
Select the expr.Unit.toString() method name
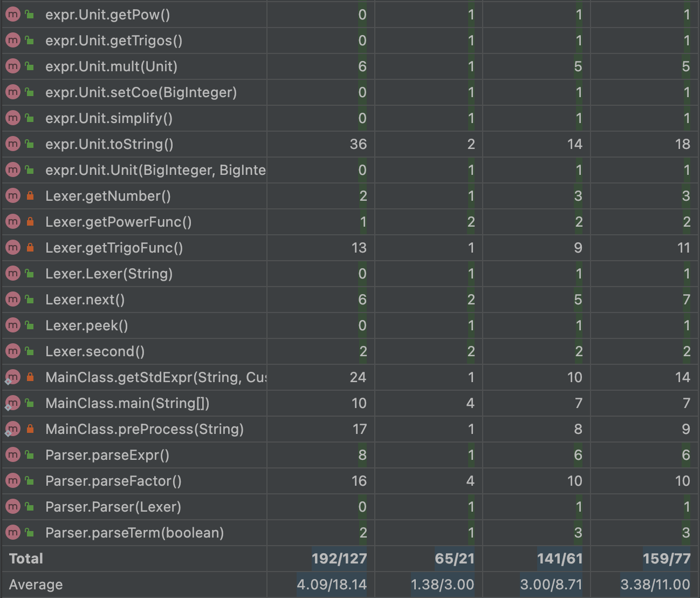(x=109, y=144)
